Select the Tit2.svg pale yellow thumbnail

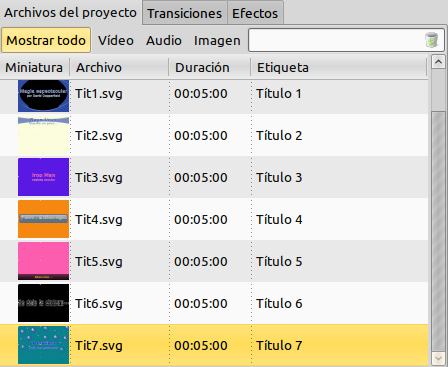(x=43, y=135)
